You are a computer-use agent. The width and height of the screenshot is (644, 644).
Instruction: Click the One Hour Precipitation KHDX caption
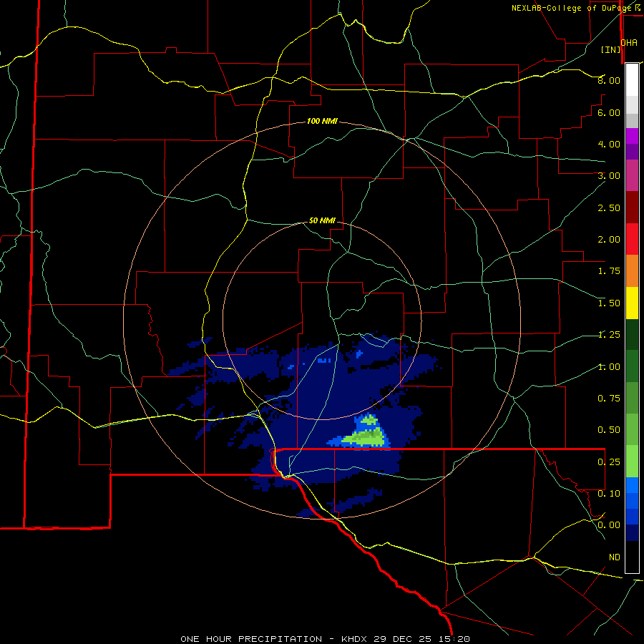pos(325,639)
